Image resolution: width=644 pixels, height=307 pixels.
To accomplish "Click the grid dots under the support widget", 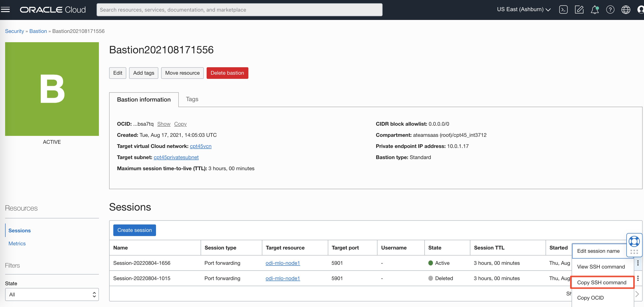I will click(x=634, y=252).
